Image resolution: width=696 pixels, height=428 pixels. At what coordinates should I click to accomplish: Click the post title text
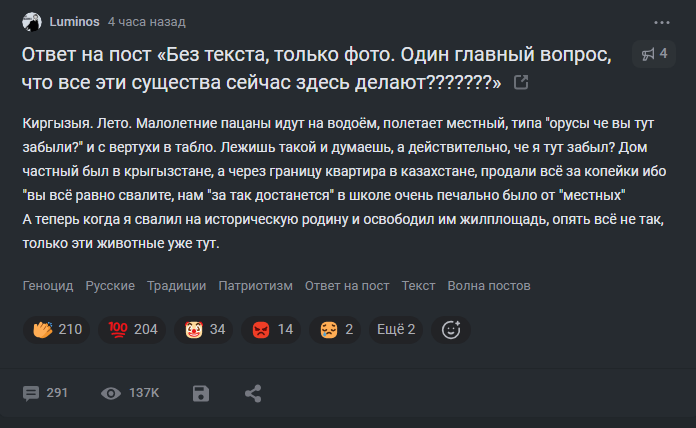coord(262,67)
